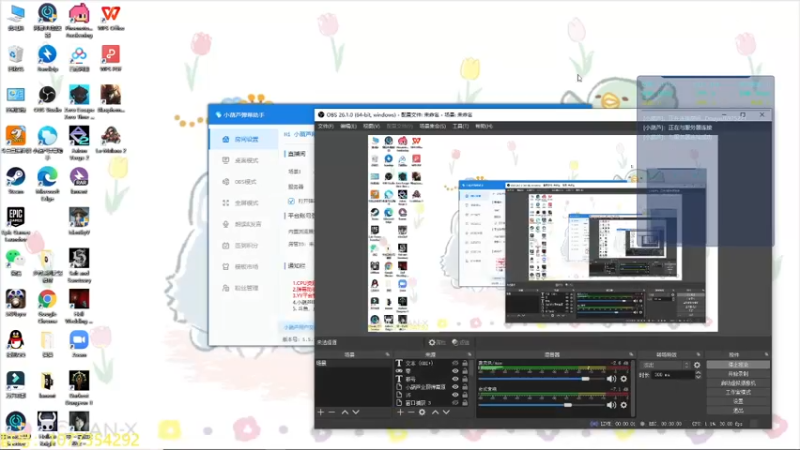This screenshot has width=800, height=450.
Task: Lock the 文本 (GDI+) source
Action: point(465,363)
